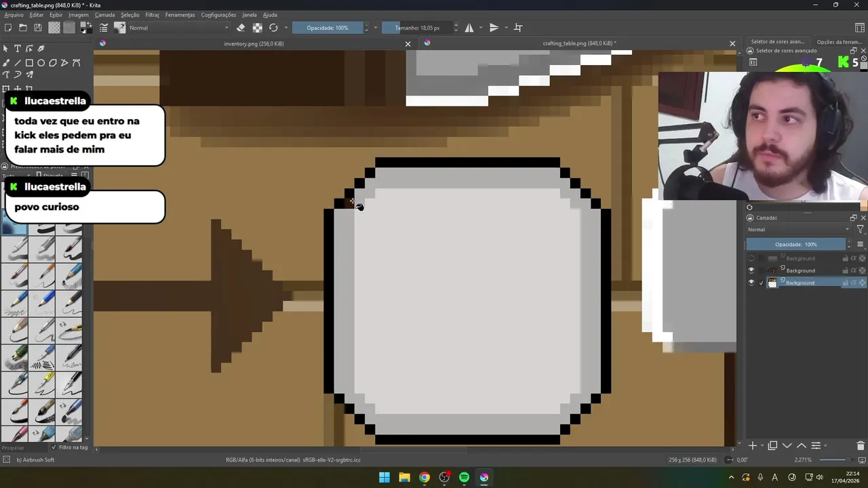Show the hidden top Background layer
Viewport: 868px width, 488px height.
[751, 258]
